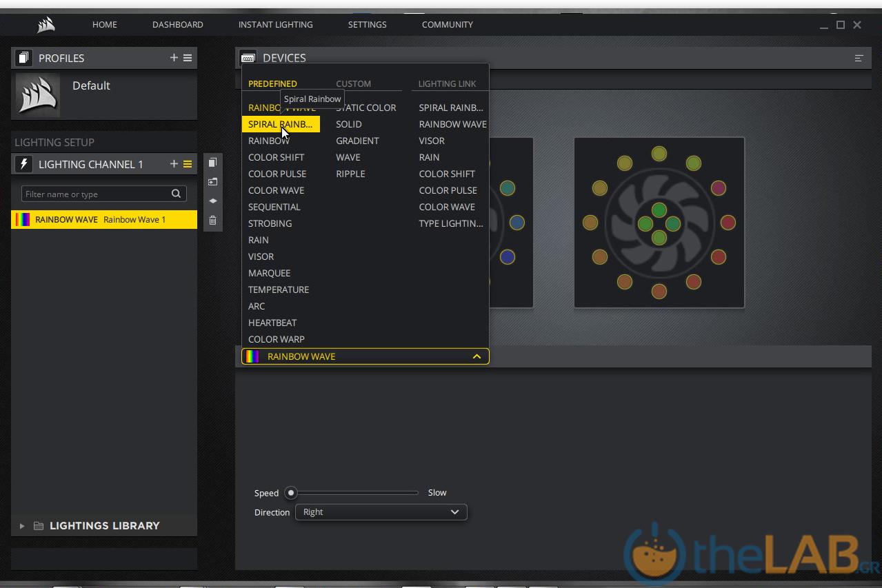Viewport: 882px width, 588px height.
Task: Choose TYPE LIGHTING in Lighting Link column
Action: point(451,223)
